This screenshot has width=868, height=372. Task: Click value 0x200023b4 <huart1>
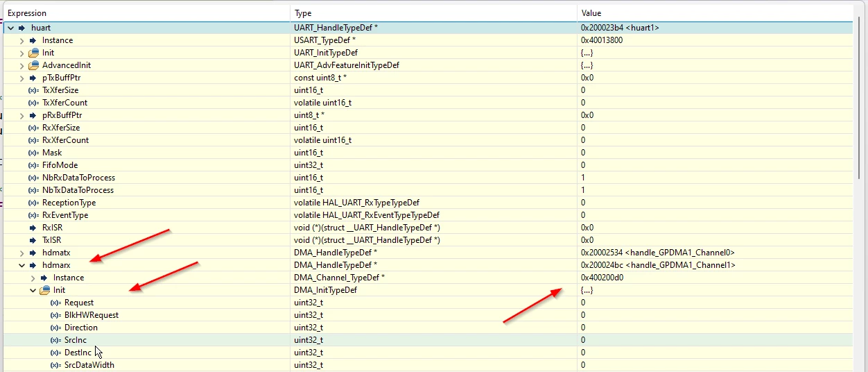click(620, 28)
